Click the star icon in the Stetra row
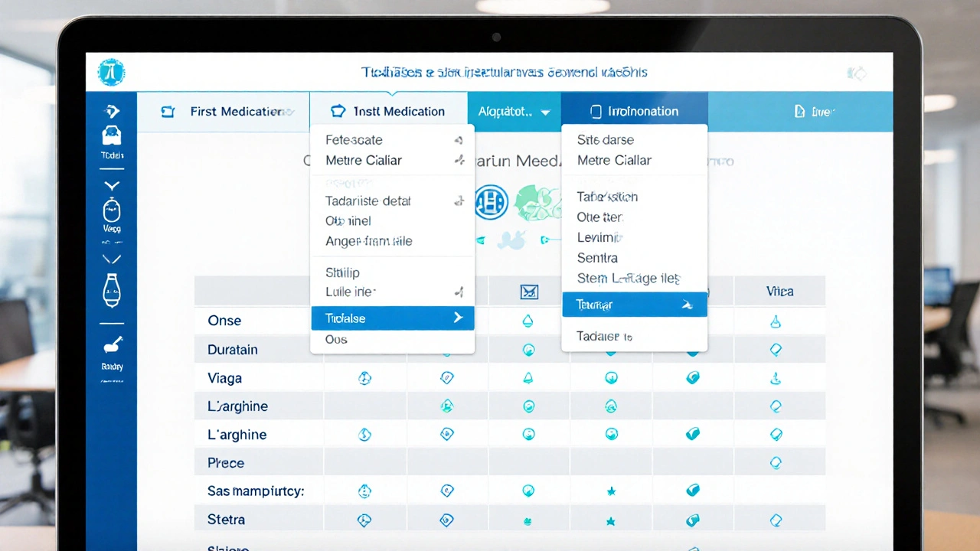The image size is (980, 551). pyautogui.click(x=611, y=521)
